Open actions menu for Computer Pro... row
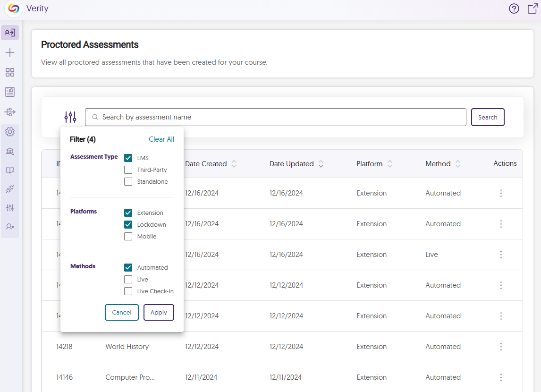This screenshot has width=541, height=392. [x=501, y=377]
